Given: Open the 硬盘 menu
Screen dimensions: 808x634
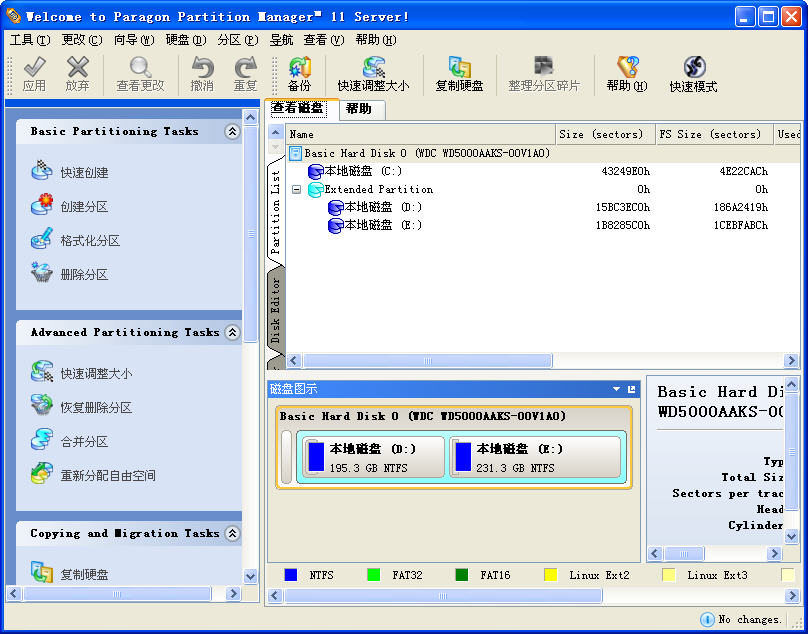Looking at the screenshot, I should click(x=185, y=40).
